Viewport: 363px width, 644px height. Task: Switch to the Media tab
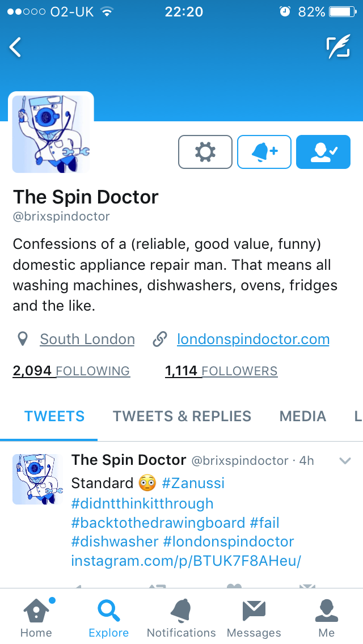tap(303, 416)
